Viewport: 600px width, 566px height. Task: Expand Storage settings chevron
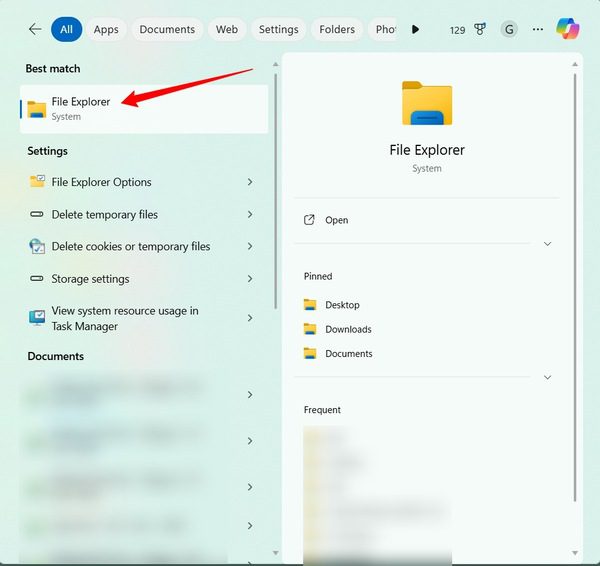point(250,279)
